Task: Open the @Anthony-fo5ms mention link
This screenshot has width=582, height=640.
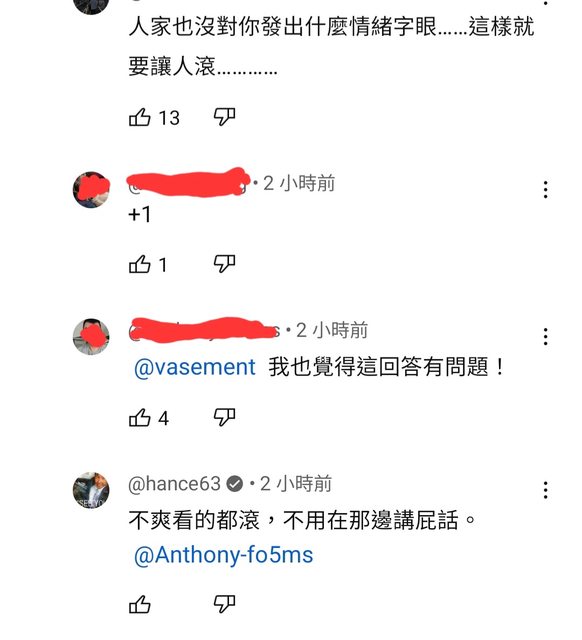Action: coord(224,555)
